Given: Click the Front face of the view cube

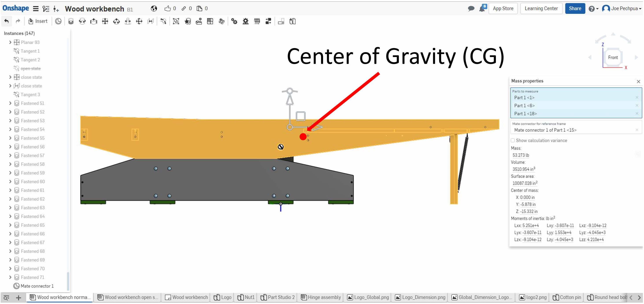Looking at the screenshot, I should click(x=613, y=57).
